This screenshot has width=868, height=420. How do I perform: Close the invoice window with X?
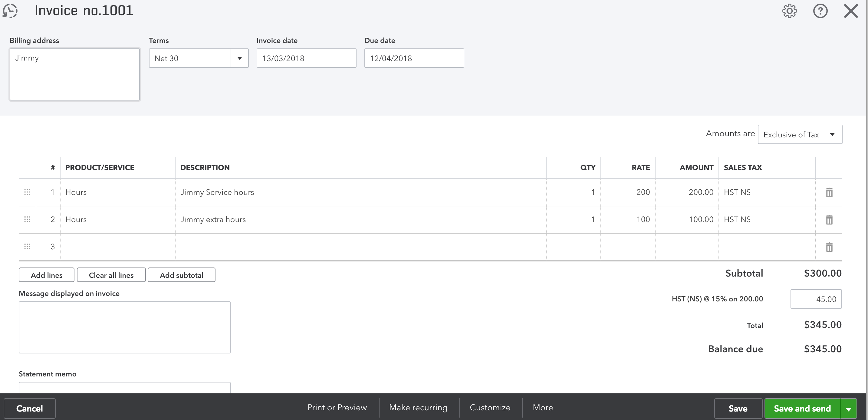point(850,11)
